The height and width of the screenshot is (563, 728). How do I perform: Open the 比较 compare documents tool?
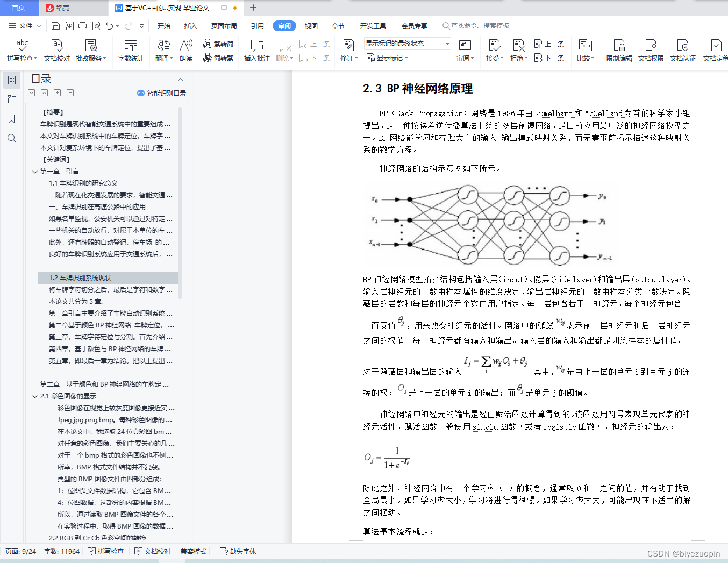(585, 50)
